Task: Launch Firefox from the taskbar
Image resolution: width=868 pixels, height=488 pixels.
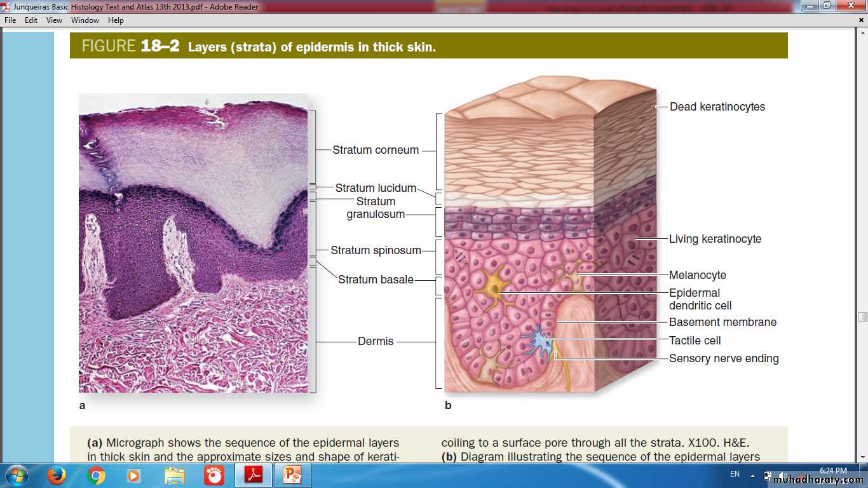Action: (x=57, y=475)
